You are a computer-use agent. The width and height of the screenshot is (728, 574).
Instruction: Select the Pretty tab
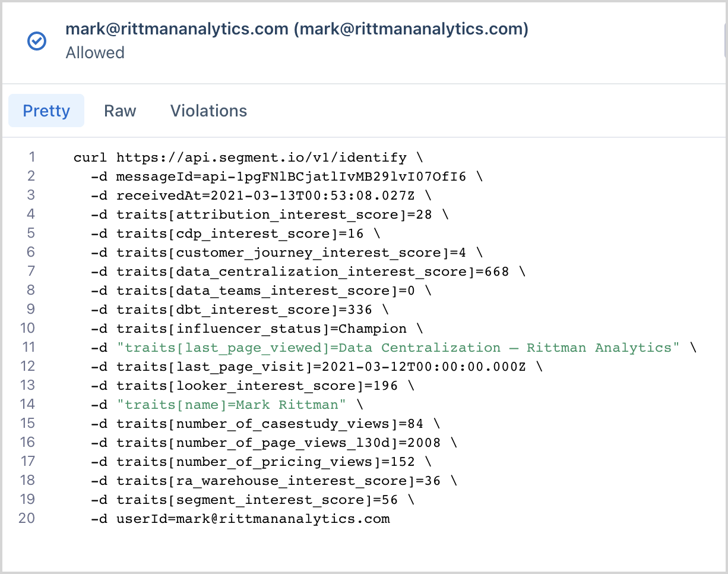[x=46, y=111]
